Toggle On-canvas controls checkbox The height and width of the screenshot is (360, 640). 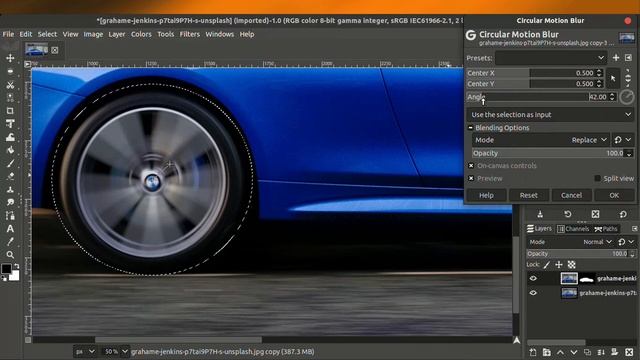471,166
